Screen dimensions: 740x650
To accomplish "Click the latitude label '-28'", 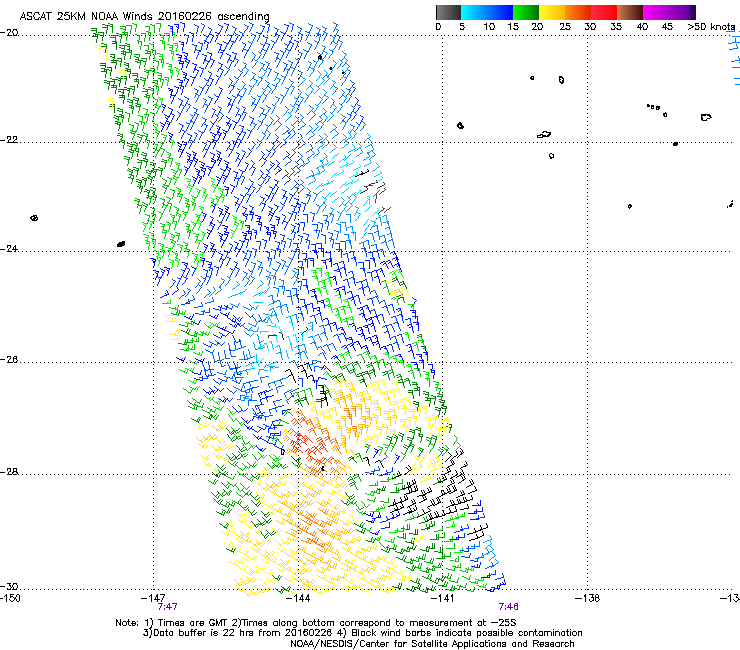I will [x=9, y=472].
